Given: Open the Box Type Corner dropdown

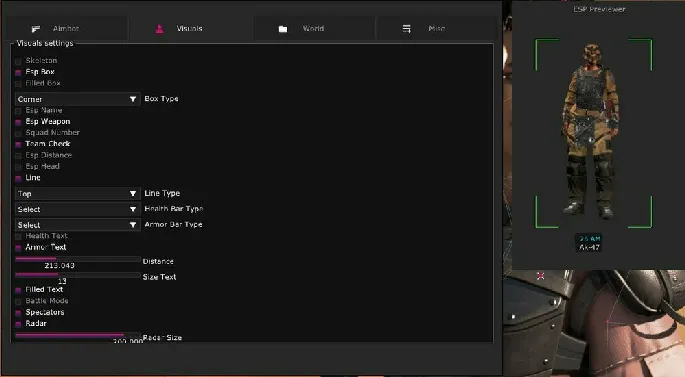Looking at the screenshot, I should coord(77,99).
